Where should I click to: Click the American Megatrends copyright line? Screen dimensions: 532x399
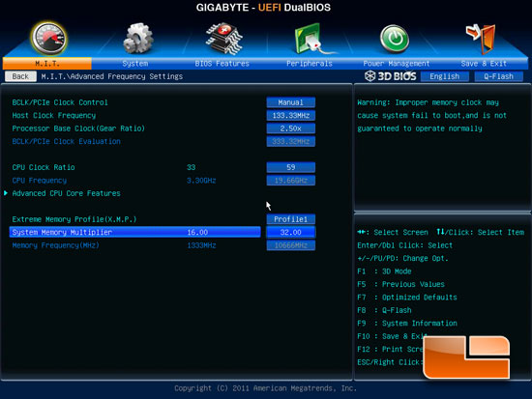pyautogui.click(x=265, y=388)
